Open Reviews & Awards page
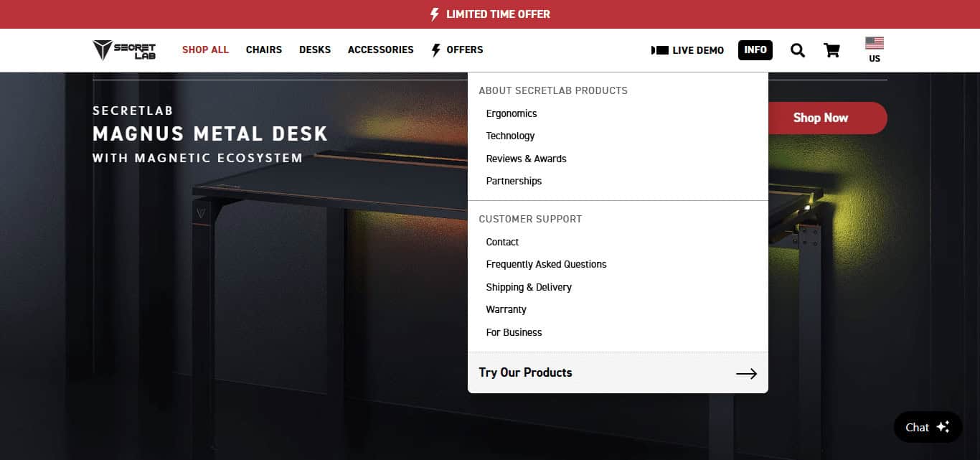The width and height of the screenshot is (980, 460). point(527,159)
